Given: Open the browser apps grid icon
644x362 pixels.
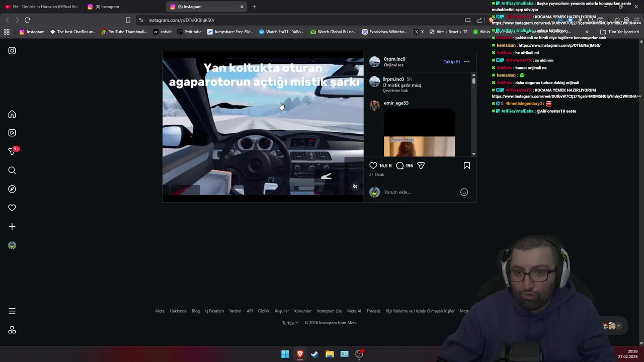Looking at the screenshot, I should pos(7,32).
